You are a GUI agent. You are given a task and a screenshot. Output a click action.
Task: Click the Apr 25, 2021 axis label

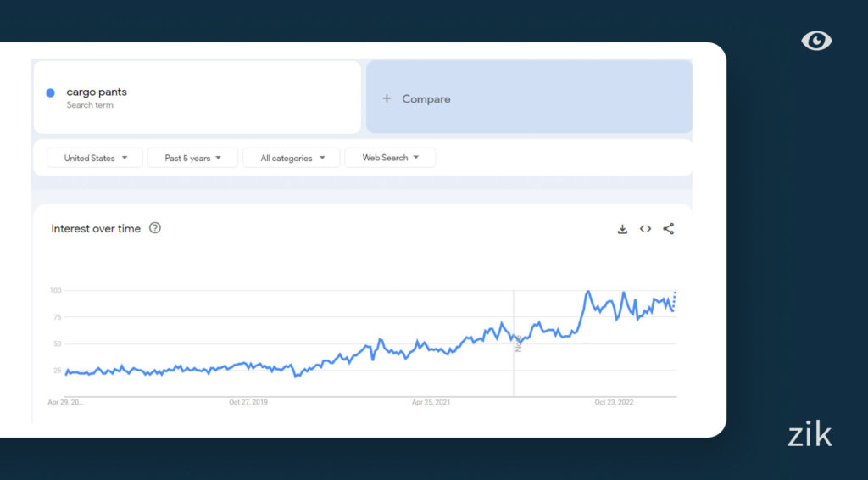pyautogui.click(x=431, y=402)
